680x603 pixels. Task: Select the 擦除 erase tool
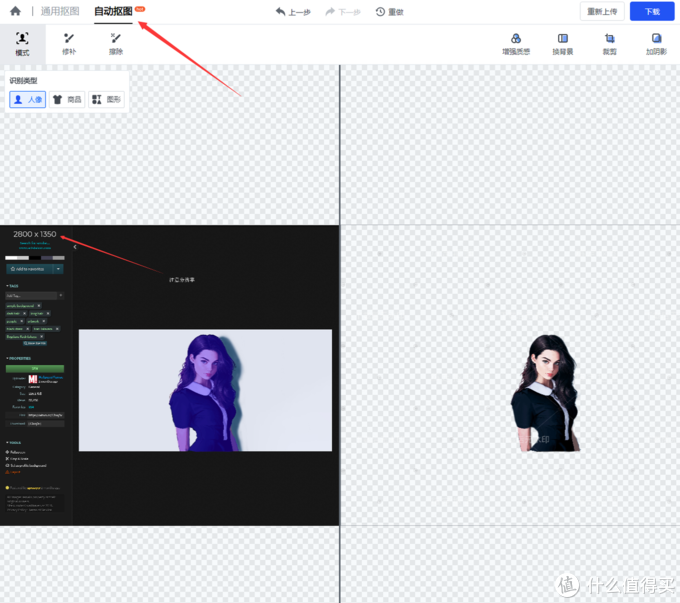click(116, 43)
